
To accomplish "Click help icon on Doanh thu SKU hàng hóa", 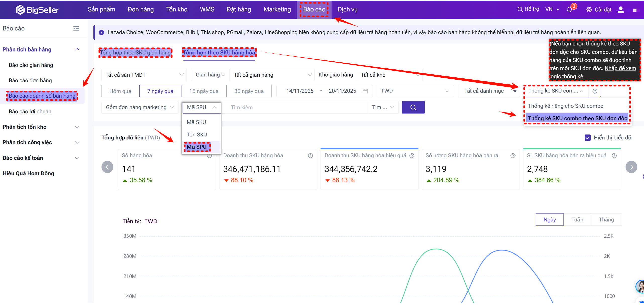I will tap(310, 156).
